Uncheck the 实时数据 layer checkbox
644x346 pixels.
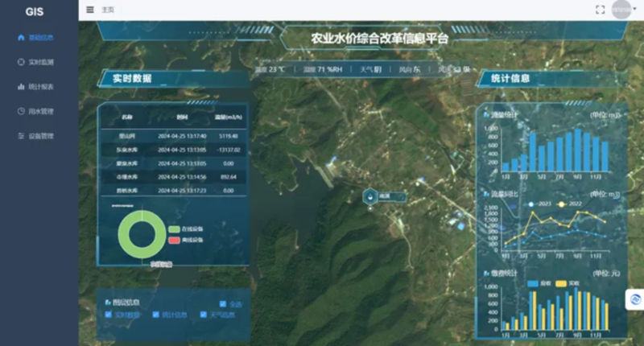click(109, 315)
